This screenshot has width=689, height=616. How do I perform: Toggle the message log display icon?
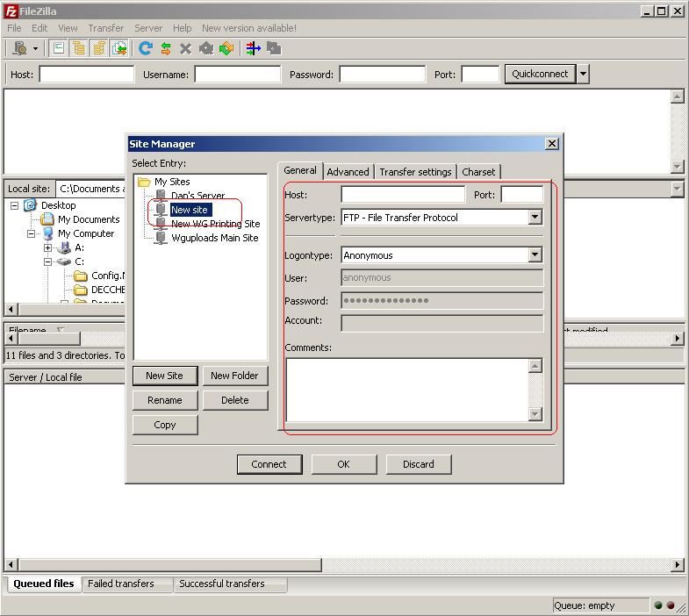[59, 48]
